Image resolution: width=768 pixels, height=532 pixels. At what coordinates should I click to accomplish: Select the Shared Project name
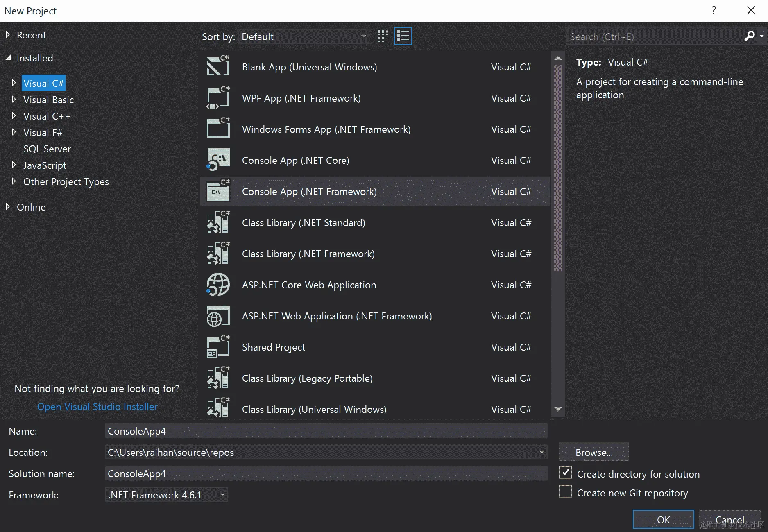[273, 347]
